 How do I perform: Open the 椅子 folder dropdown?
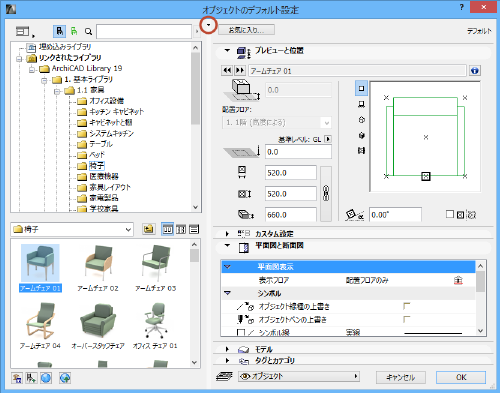pyautogui.click(x=72, y=229)
